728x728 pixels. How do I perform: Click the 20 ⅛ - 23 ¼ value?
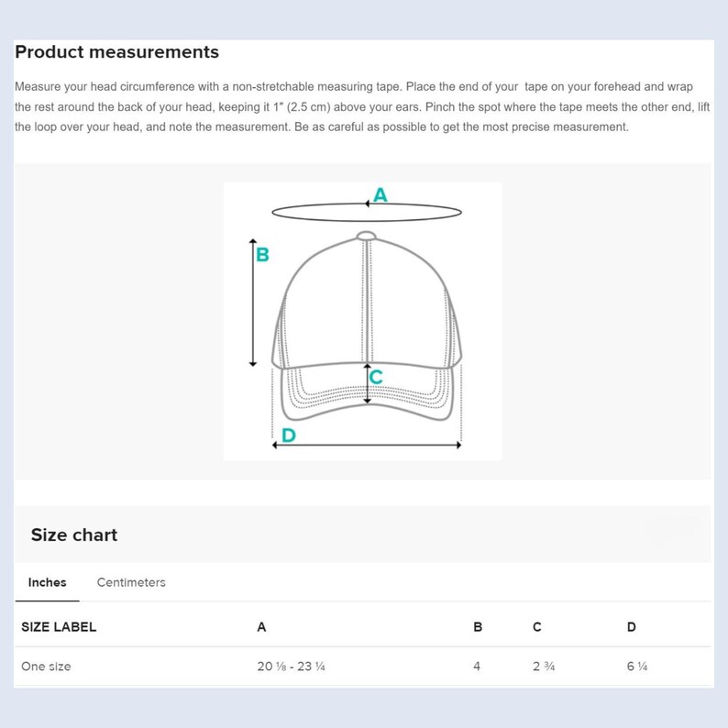click(x=291, y=667)
